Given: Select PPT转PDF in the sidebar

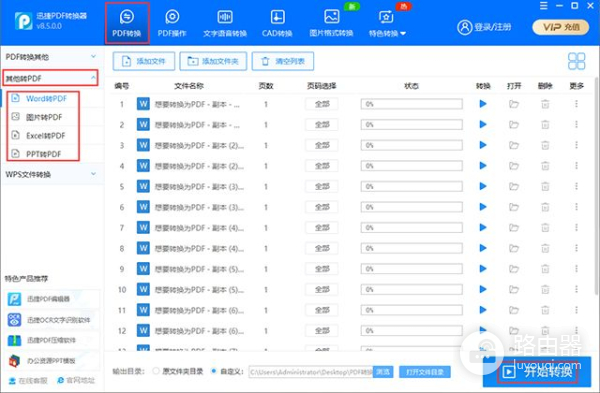Looking at the screenshot, I should (43, 154).
